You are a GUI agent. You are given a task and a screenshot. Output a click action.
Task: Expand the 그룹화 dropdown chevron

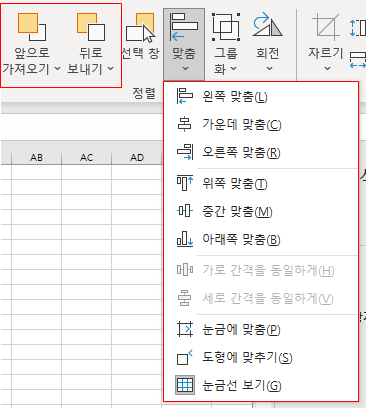point(234,69)
